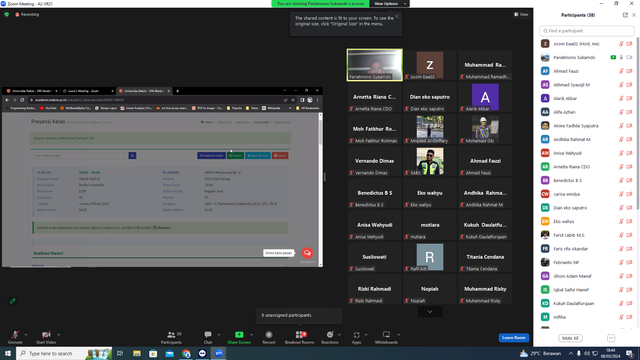Open the Chat panel
The width and height of the screenshot is (640, 360).
(208, 337)
